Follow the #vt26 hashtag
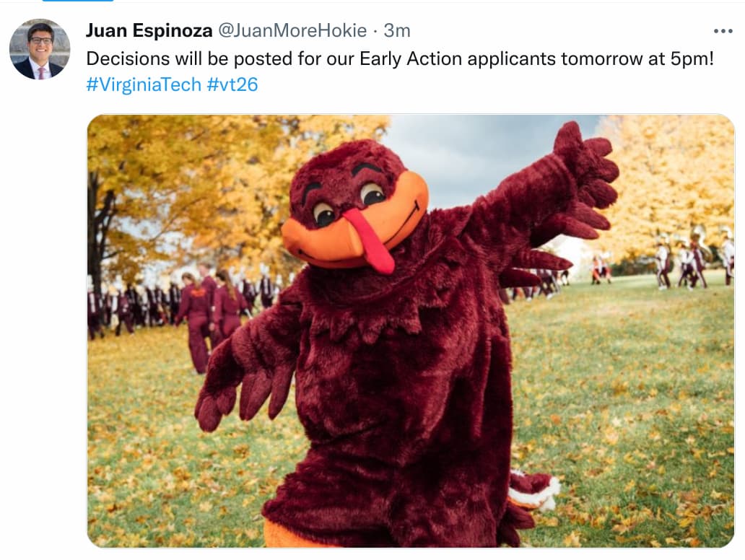745x560 pixels. [x=232, y=84]
